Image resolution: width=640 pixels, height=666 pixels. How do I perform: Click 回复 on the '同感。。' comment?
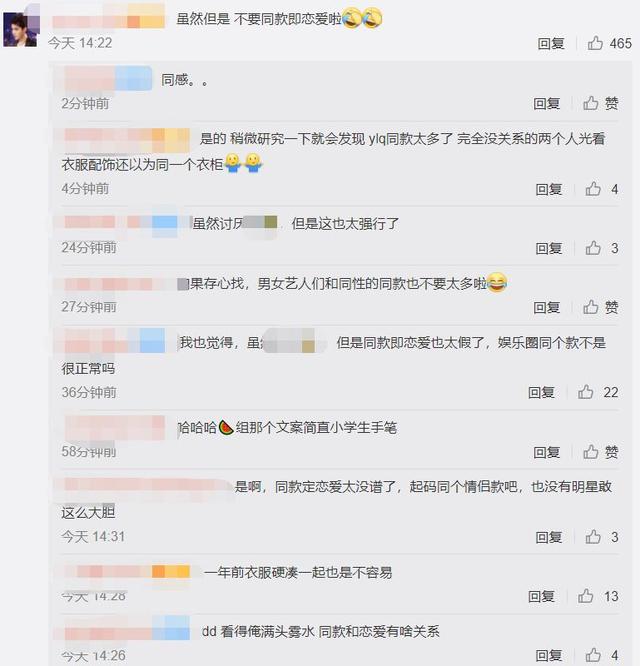click(547, 103)
